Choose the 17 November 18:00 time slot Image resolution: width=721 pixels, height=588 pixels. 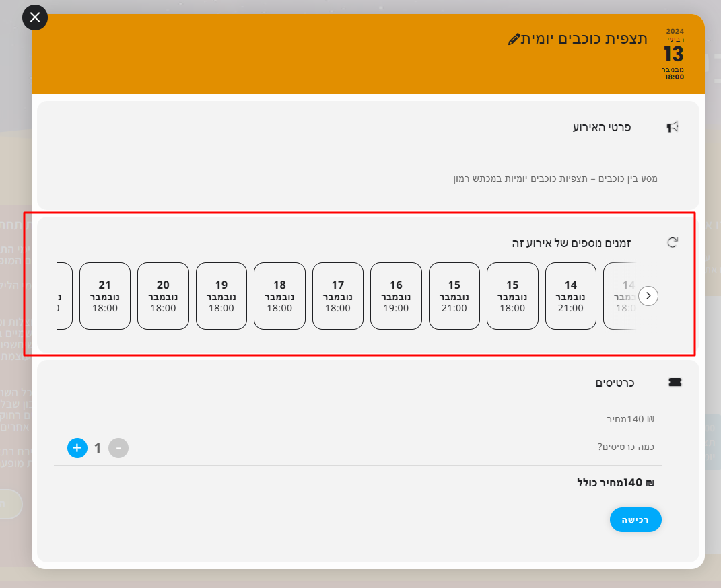[338, 296]
